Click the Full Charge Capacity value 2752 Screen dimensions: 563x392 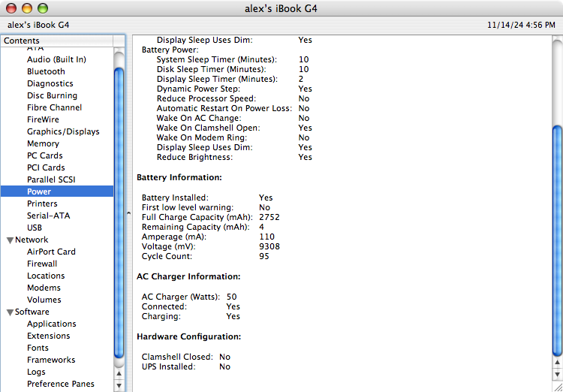(269, 217)
